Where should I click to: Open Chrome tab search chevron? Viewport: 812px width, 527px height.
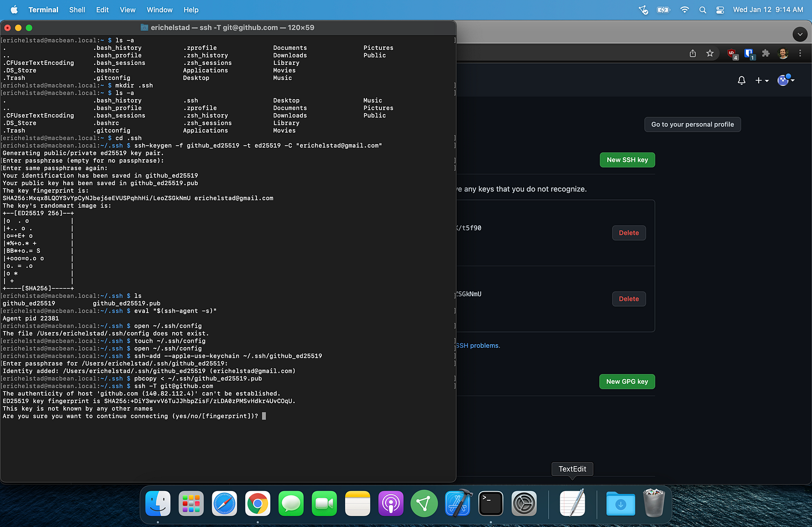point(800,34)
